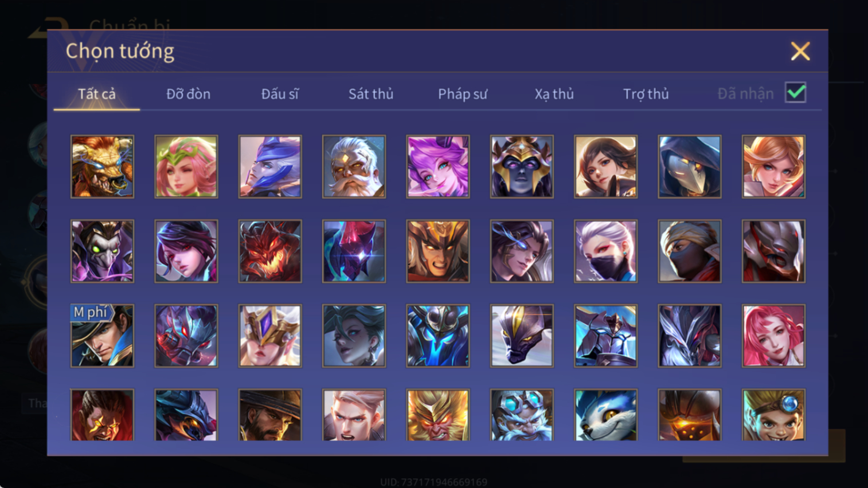This screenshot has height=488, width=868.
Task: Select the hooded plague-mask hero portrait
Action: [690, 167]
